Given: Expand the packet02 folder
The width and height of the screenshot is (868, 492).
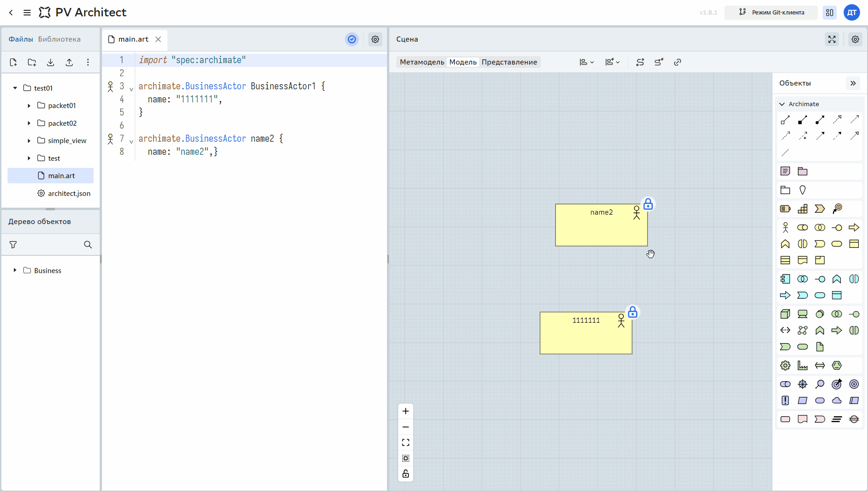Looking at the screenshot, I should [29, 123].
